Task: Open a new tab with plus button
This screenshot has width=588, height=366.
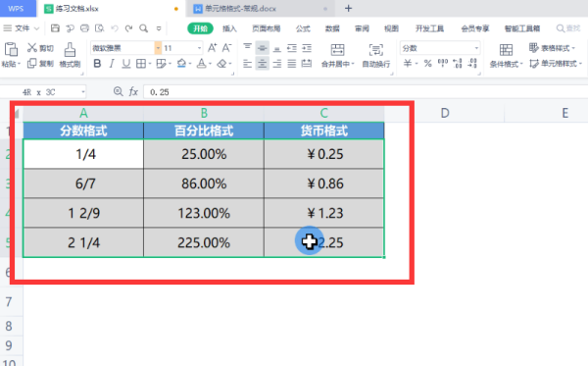Action: tap(348, 8)
